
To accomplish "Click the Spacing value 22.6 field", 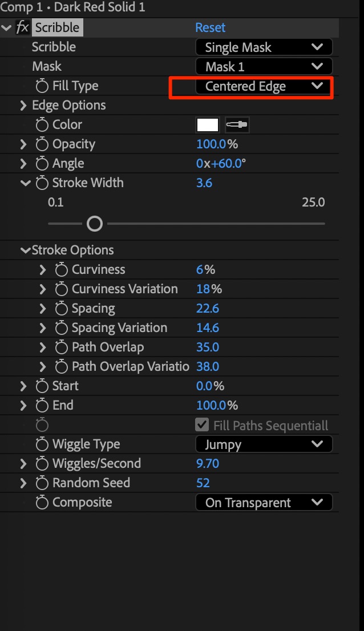I will coord(208,309).
